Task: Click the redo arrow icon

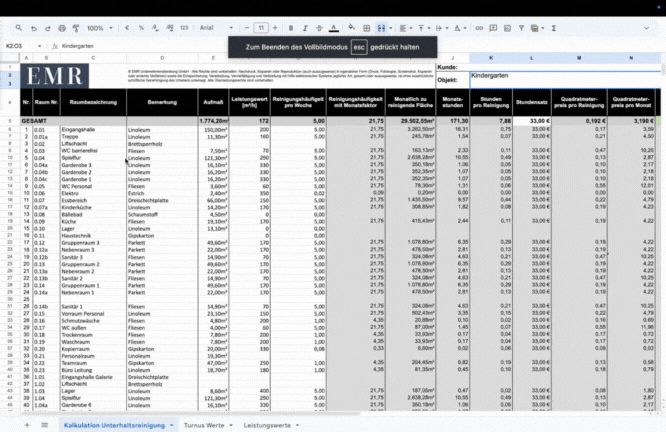Action: tap(47, 28)
